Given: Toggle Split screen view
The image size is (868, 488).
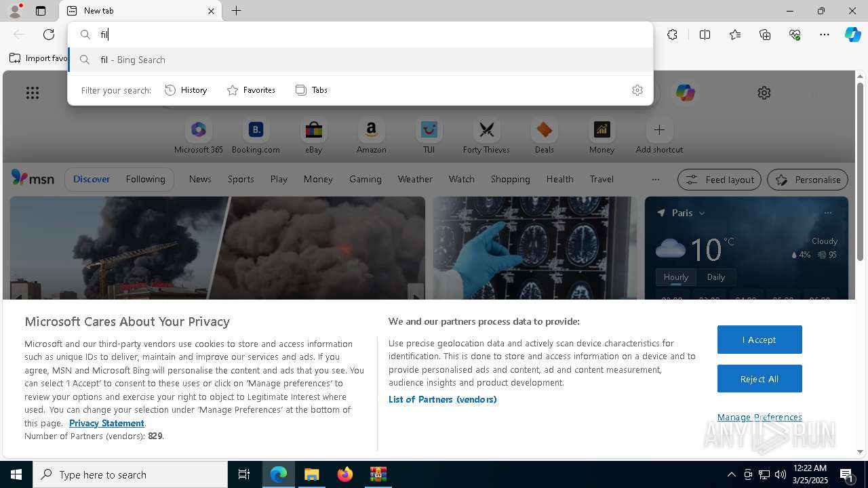Looking at the screenshot, I should pyautogui.click(x=705, y=35).
